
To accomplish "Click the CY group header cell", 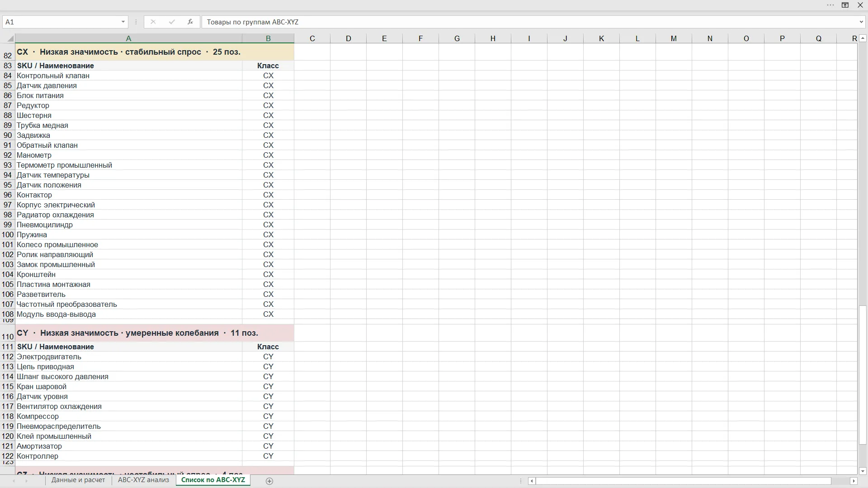I will tap(154, 333).
